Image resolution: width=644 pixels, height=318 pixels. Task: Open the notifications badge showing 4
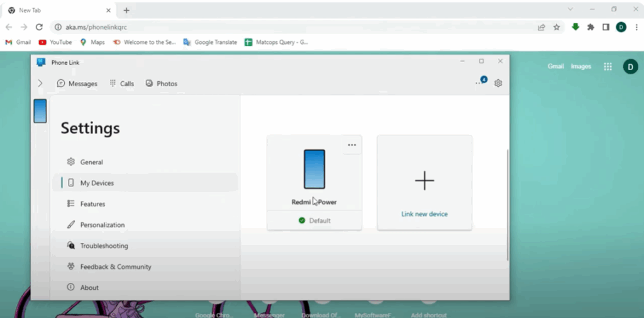[484, 79]
